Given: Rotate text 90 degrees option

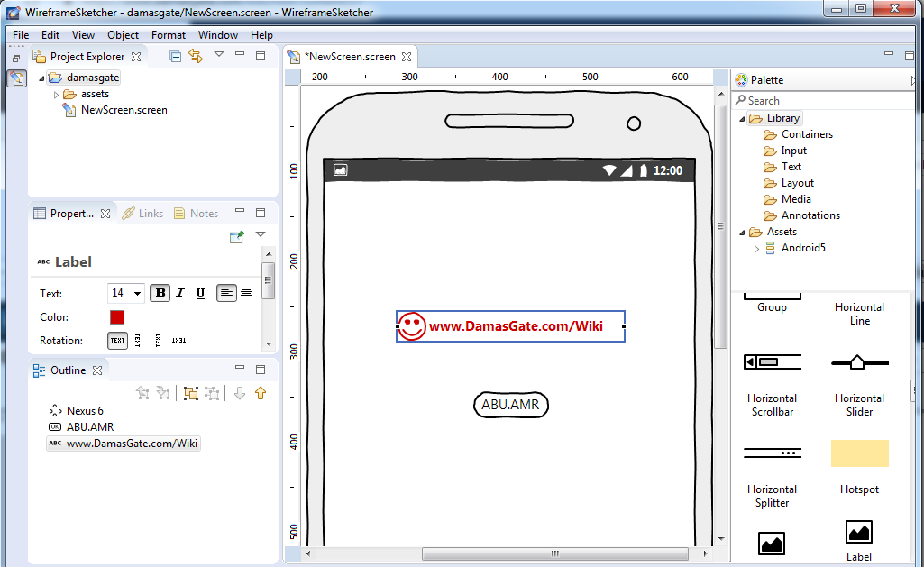Looking at the screenshot, I should [x=138, y=340].
